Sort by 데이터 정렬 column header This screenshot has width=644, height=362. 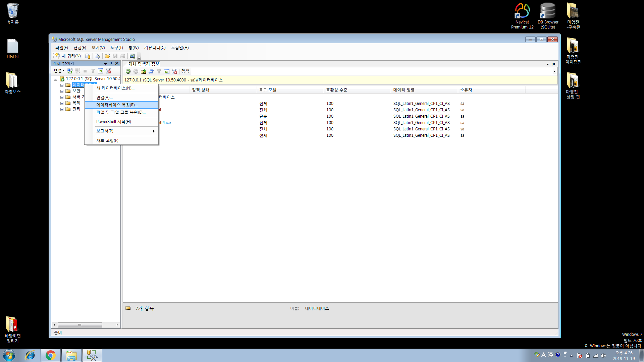tap(424, 90)
